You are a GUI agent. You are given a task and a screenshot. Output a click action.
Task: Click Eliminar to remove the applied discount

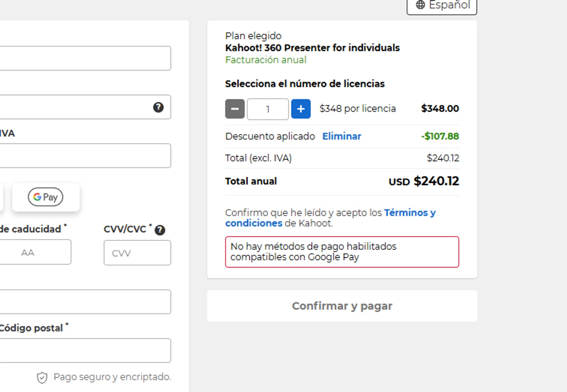[x=342, y=136]
